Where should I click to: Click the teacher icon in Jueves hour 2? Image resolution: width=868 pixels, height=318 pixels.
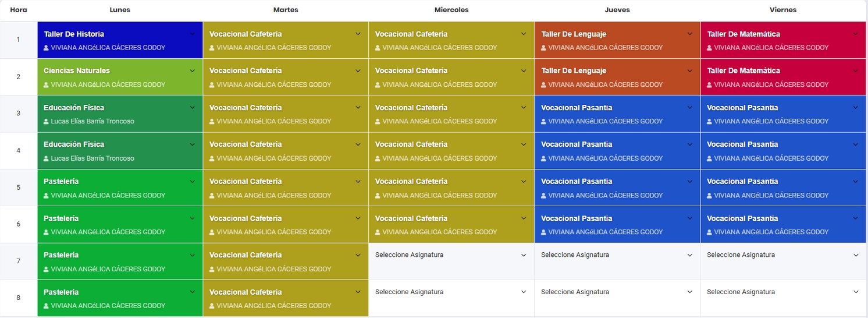point(544,85)
